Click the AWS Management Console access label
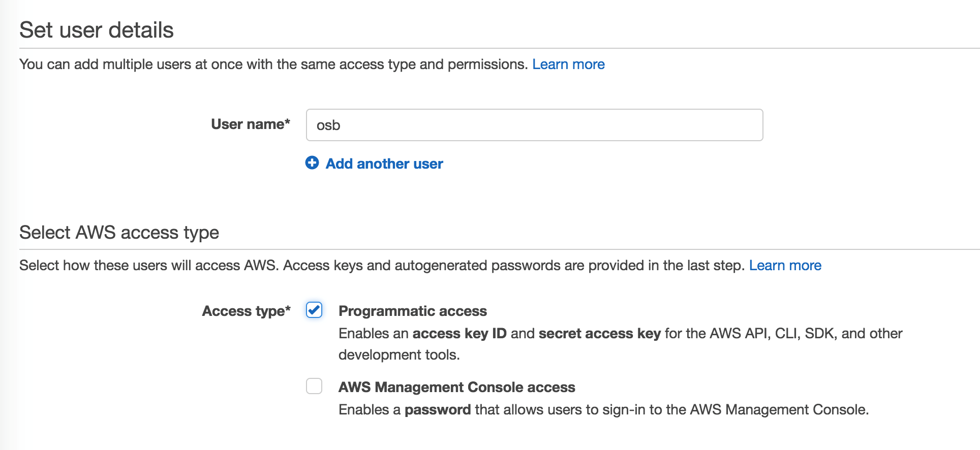 click(x=456, y=387)
